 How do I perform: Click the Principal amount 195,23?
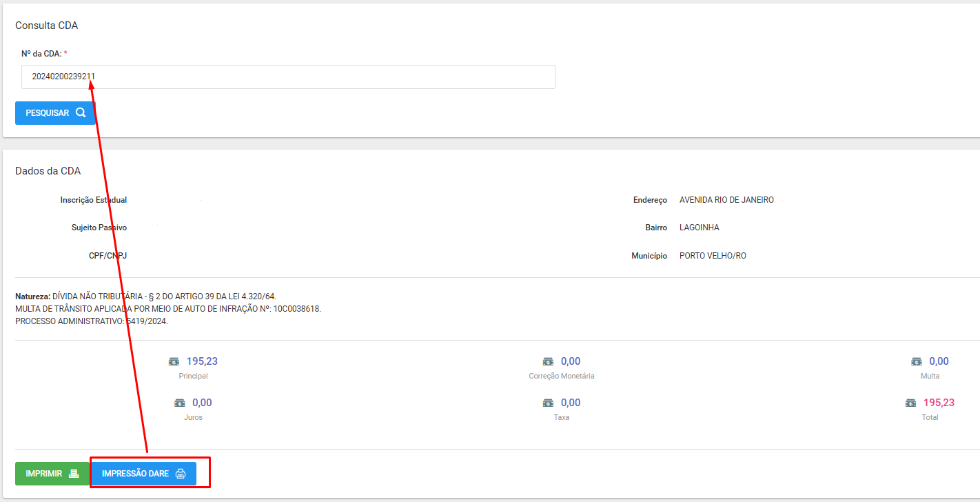click(x=202, y=361)
